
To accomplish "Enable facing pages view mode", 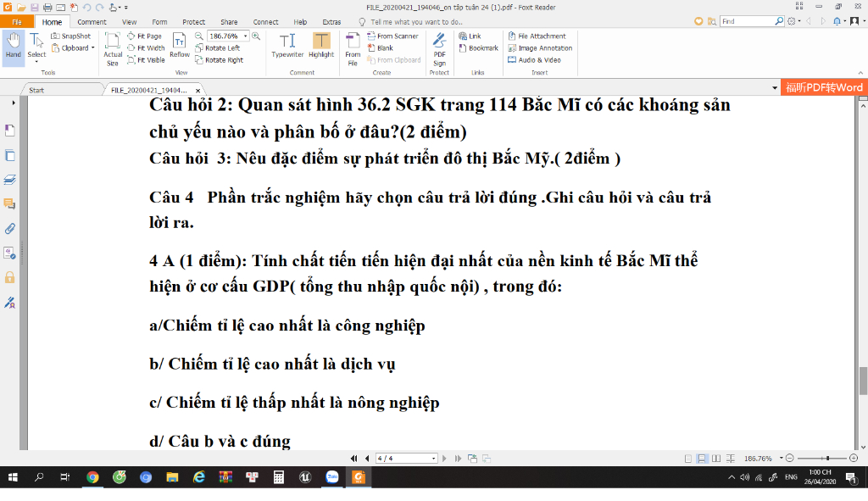I will tap(716, 459).
